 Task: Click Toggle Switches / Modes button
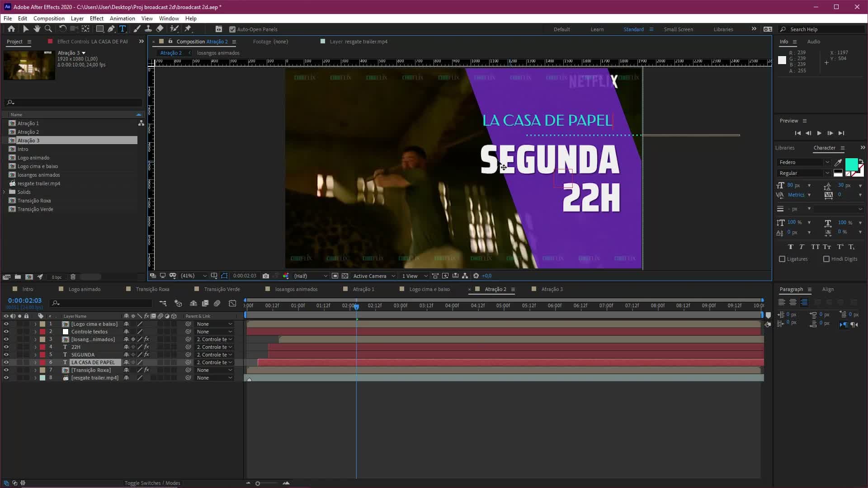[152, 483]
